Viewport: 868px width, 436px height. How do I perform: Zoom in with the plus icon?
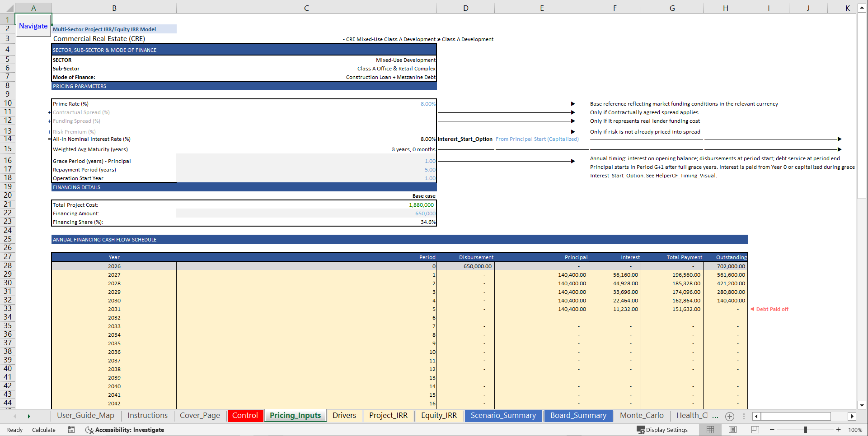(x=839, y=430)
